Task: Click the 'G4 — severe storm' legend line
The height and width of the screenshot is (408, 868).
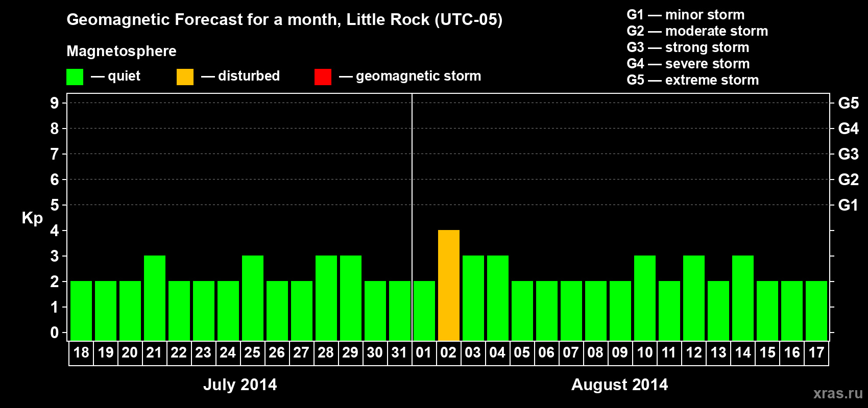Action: (688, 64)
